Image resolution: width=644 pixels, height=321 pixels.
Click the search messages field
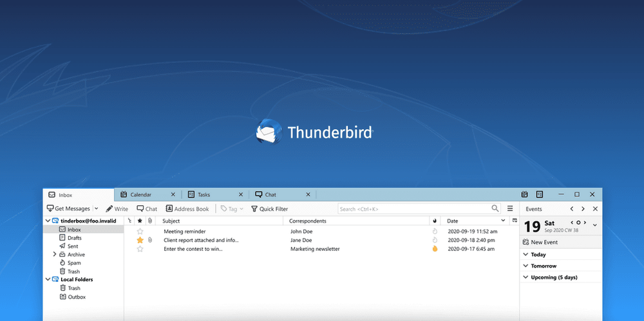coord(413,208)
